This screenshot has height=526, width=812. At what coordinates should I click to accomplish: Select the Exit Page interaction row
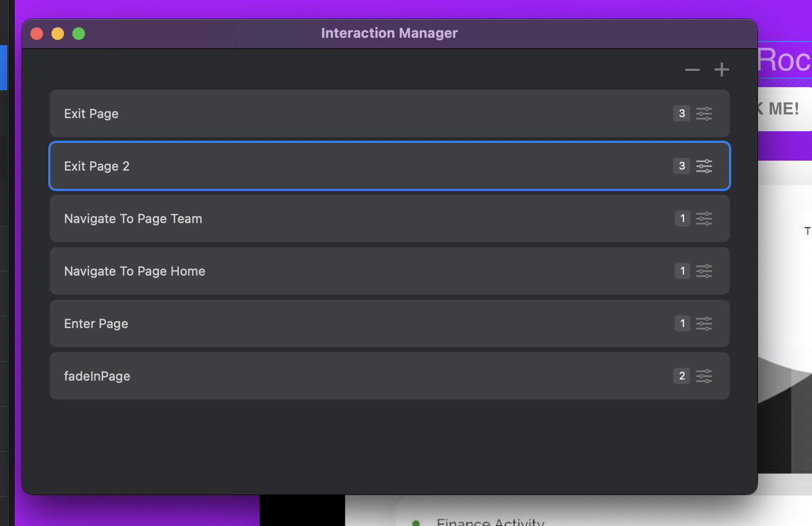(x=315, y=113)
